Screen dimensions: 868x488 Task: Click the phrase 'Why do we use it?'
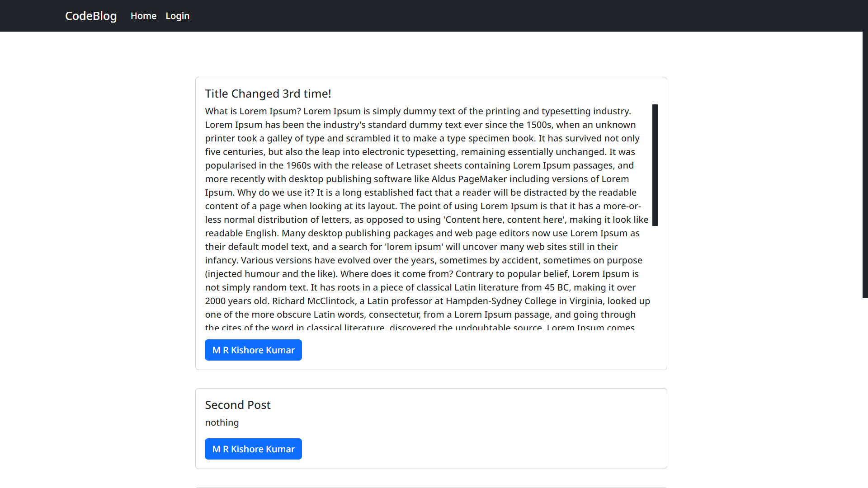pyautogui.click(x=276, y=192)
